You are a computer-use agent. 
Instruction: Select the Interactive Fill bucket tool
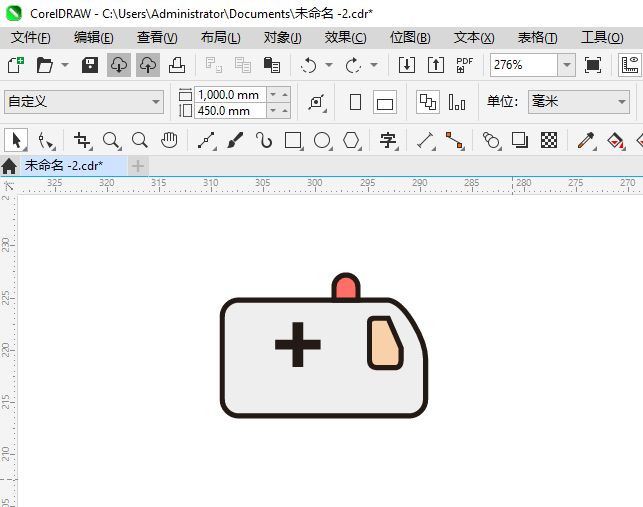[616, 140]
